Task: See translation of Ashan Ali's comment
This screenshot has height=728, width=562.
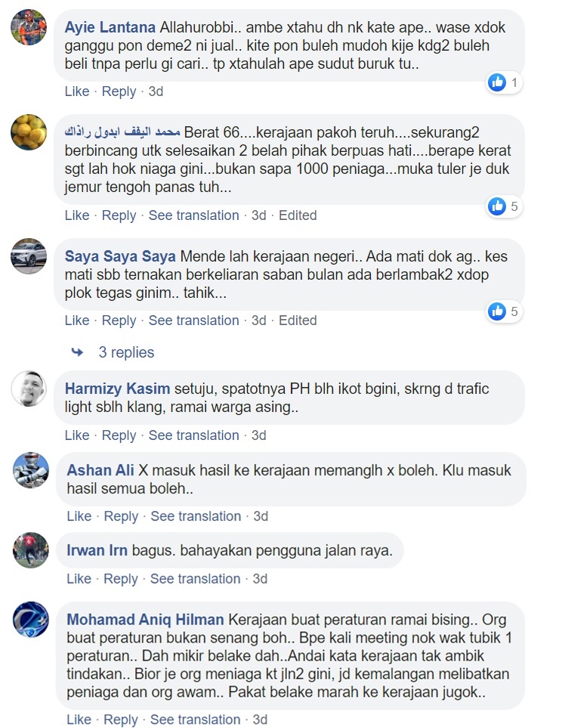Action: (196, 516)
